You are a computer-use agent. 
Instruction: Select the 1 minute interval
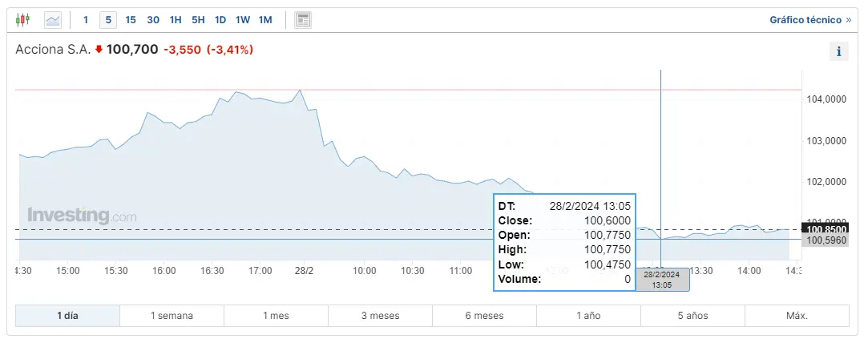click(x=86, y=19)
